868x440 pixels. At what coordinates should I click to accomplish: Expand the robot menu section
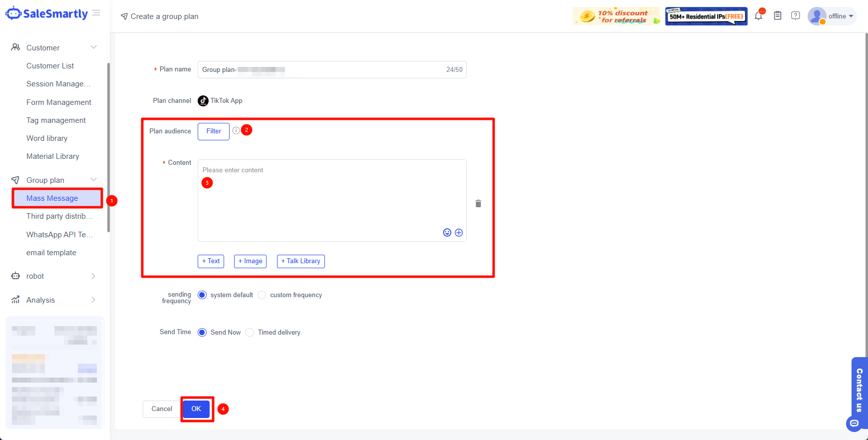(x=93, y=276)
